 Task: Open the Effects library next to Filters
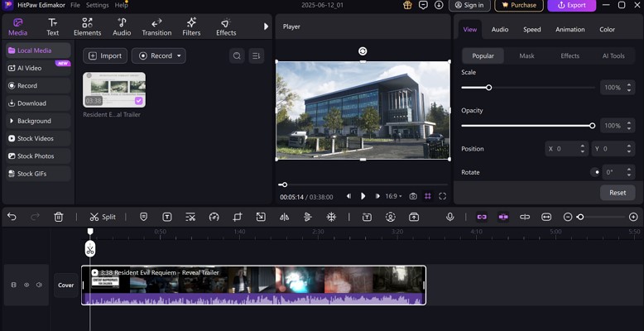pos(226,27)
